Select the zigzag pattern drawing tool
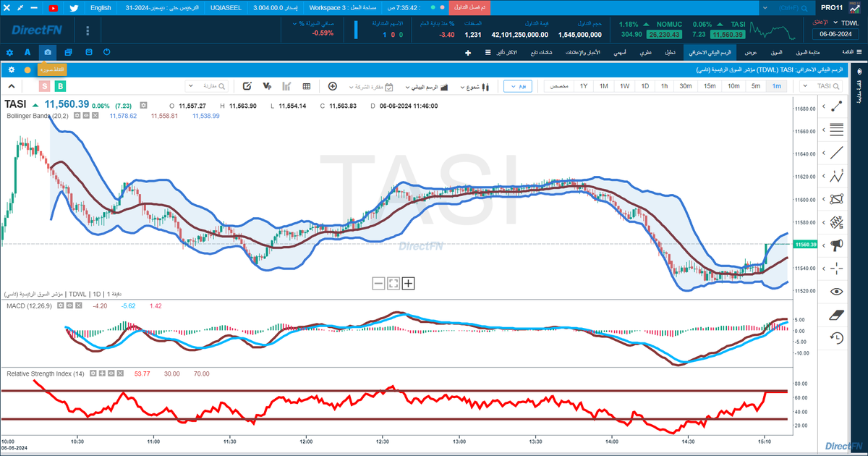This screenshot has height=456, width=868. pos(837,176)
